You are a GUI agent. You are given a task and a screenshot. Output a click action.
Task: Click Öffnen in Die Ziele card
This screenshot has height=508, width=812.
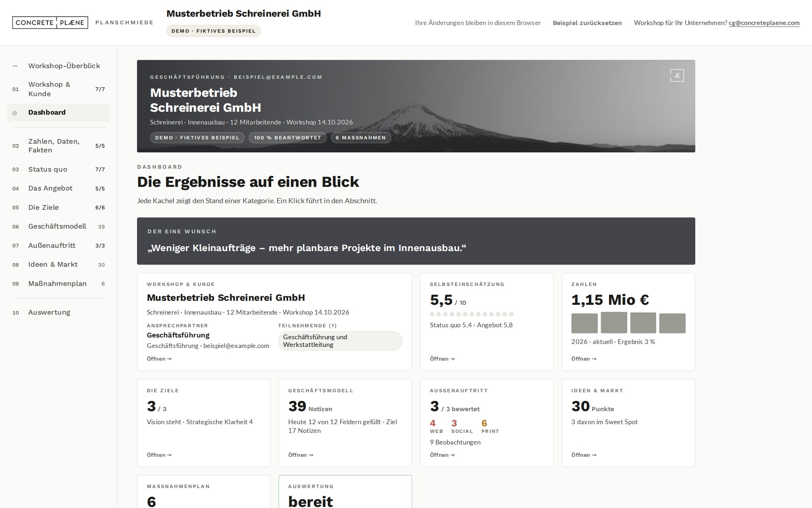click(159, 455)
